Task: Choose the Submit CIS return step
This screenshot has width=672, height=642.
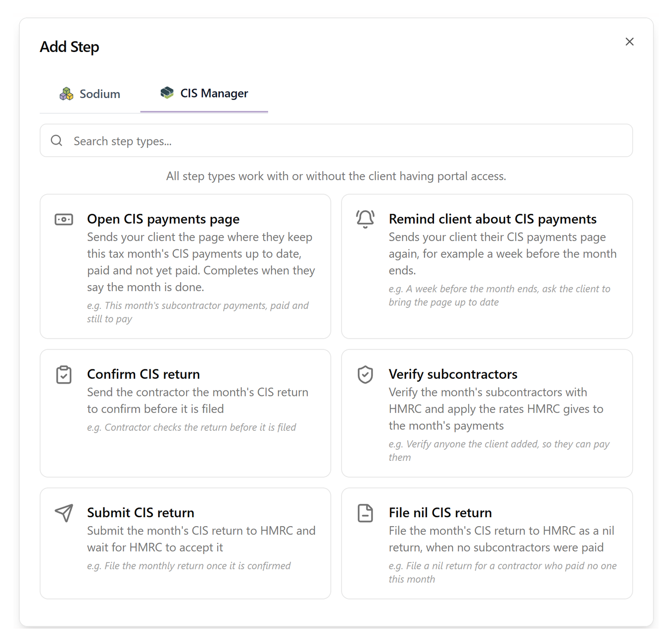Action: [x=186, y=543]
